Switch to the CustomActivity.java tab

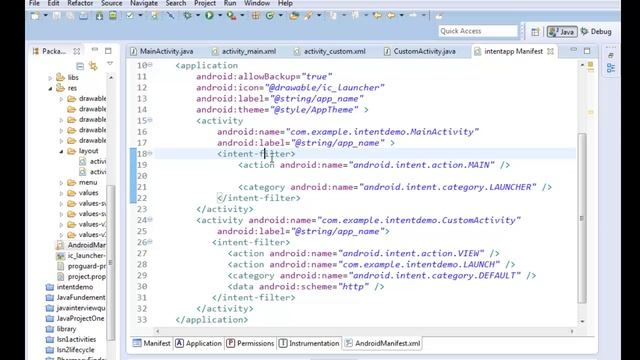coord(420,51)
